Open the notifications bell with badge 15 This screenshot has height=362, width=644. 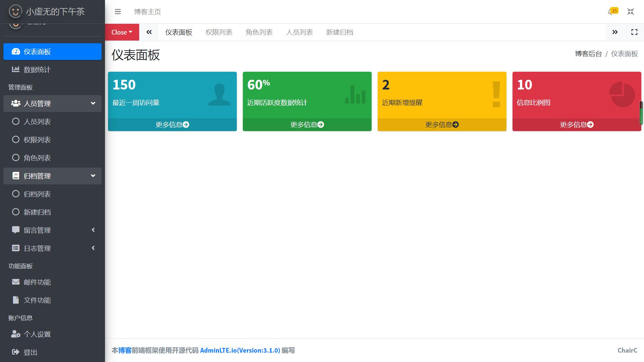click(x=611, y=12)
